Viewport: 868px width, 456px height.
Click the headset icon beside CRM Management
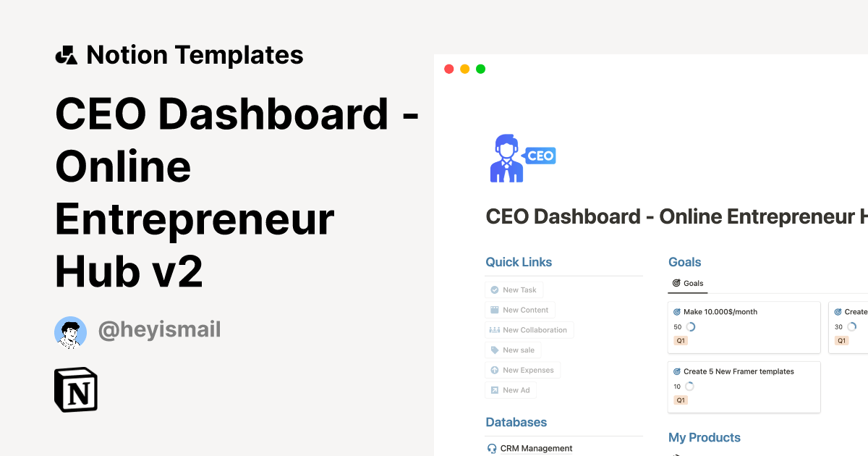pyautogui.click(x=492, y=448)
